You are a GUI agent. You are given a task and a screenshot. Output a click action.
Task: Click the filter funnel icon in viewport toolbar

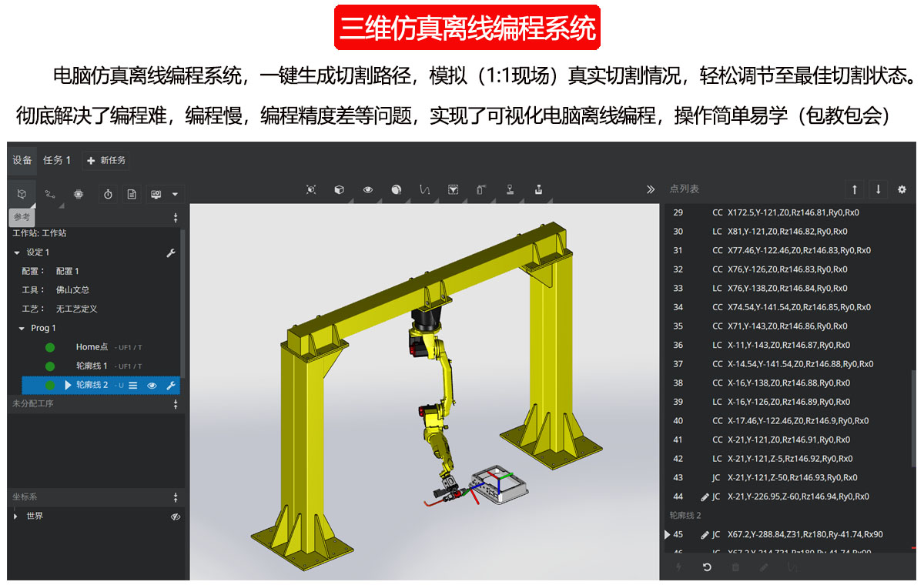(x=453, y=189)
